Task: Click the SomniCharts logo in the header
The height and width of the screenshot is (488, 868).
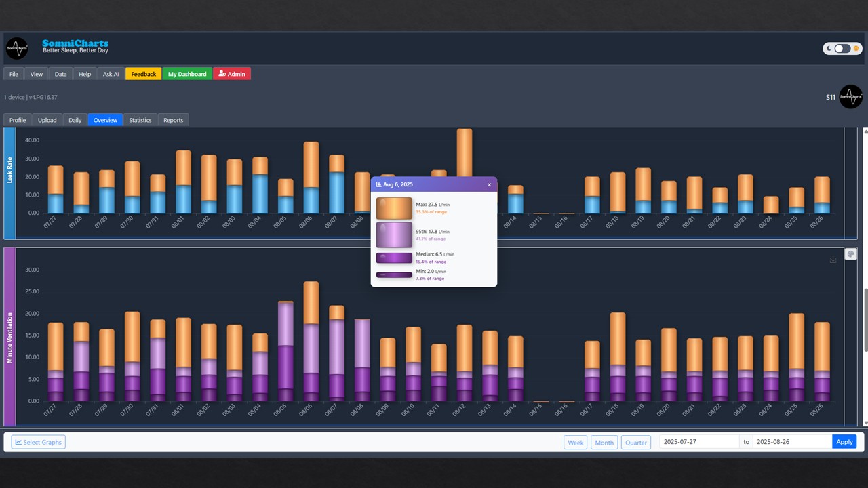Action: 17,48
